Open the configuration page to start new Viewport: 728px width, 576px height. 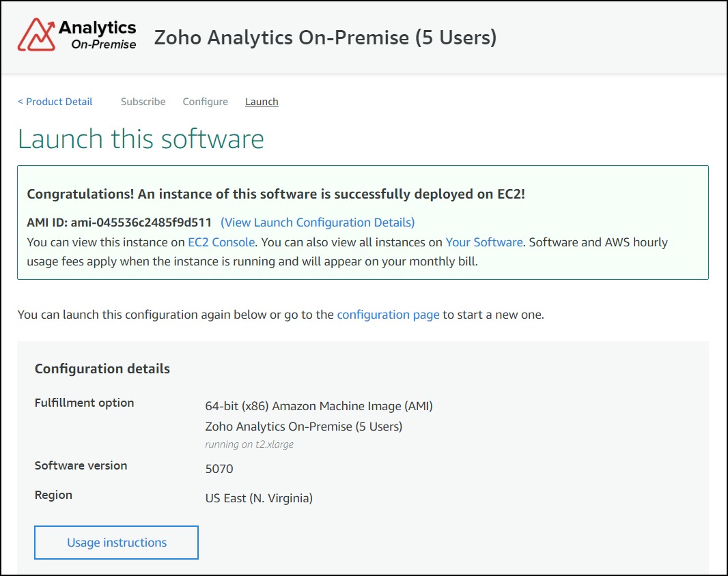388,315
